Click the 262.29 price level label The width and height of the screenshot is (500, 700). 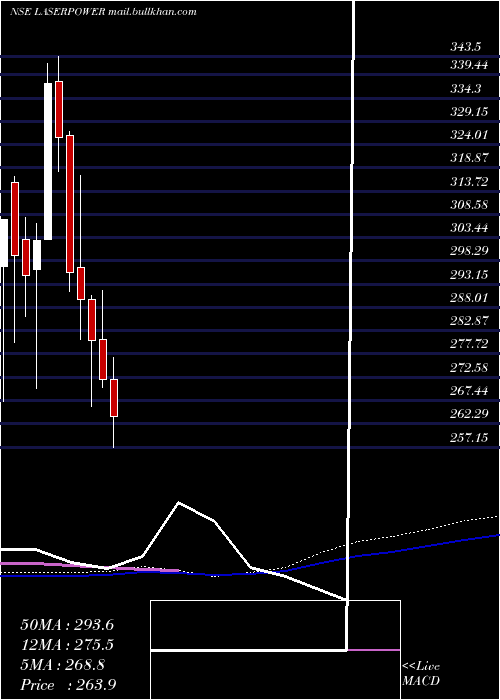click(469, 414)
